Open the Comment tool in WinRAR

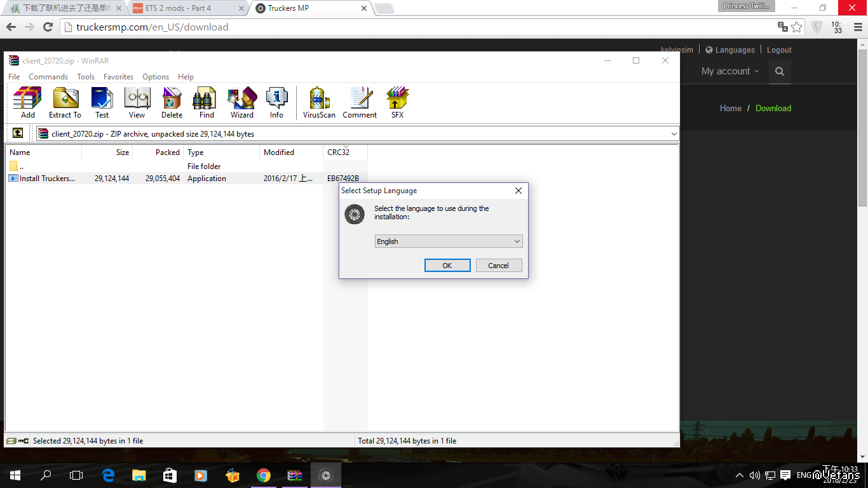pos(360,102)
